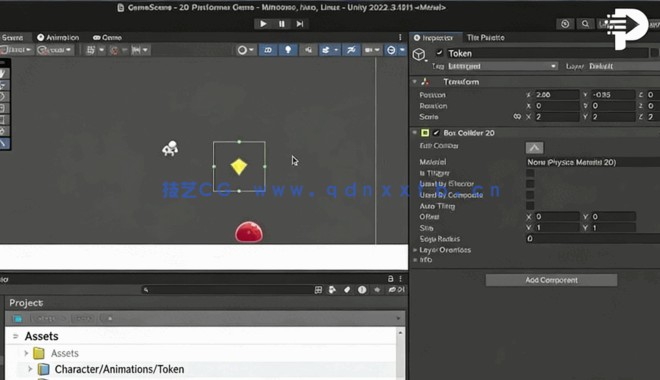Start Play mode with the Play button

(263, 24)
